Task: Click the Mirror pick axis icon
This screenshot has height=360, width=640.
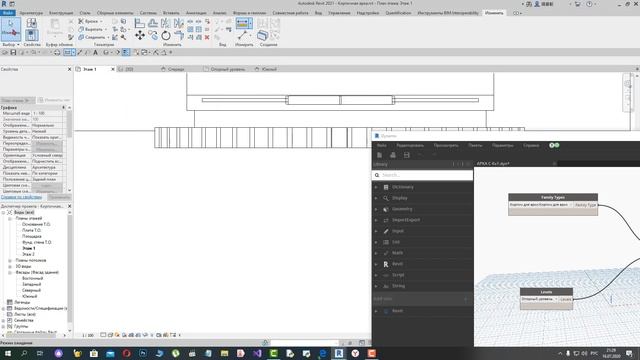Action: pos(166,23)
